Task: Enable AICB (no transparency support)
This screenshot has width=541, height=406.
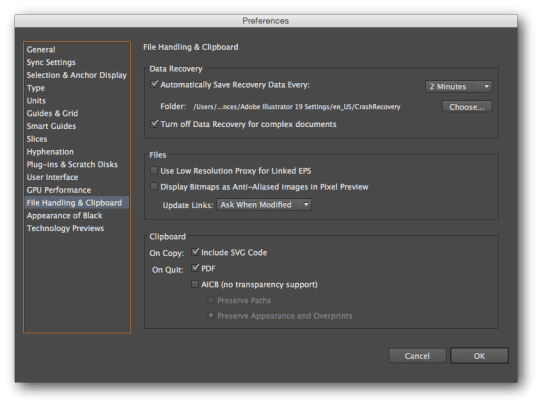Action: (x=195, y=284)
